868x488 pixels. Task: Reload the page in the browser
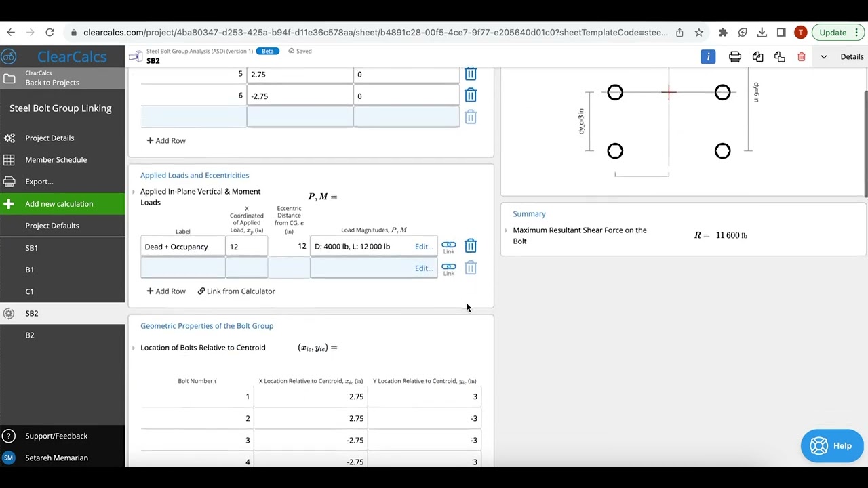click(50, 33)
